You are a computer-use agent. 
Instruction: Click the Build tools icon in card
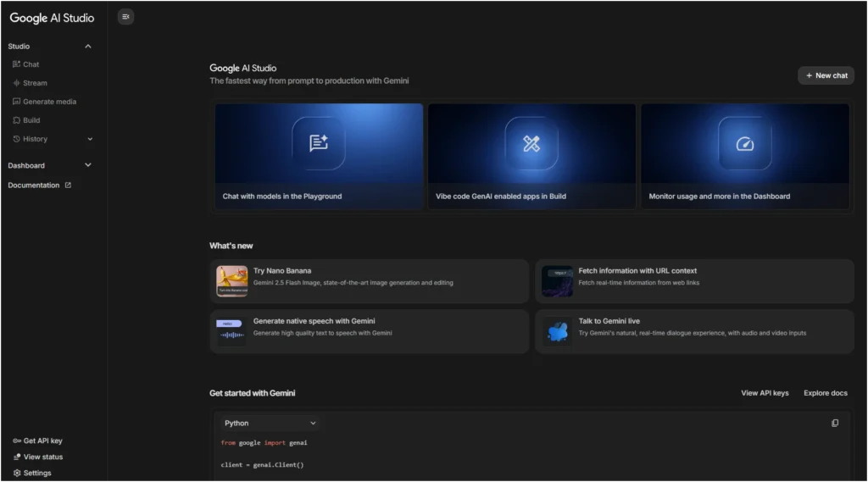pos(531,143)
